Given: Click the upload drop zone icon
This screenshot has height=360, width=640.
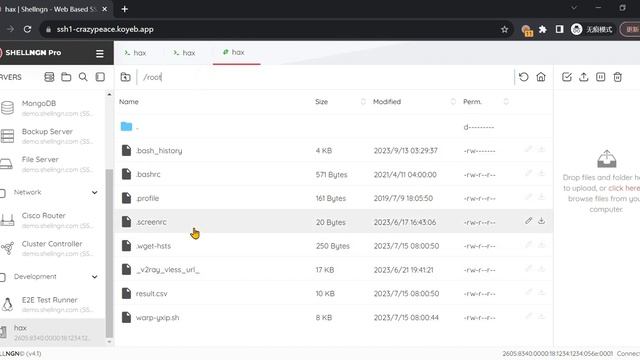Looking at the screenshot, I should pyautogui.click(x=607, y=159).
